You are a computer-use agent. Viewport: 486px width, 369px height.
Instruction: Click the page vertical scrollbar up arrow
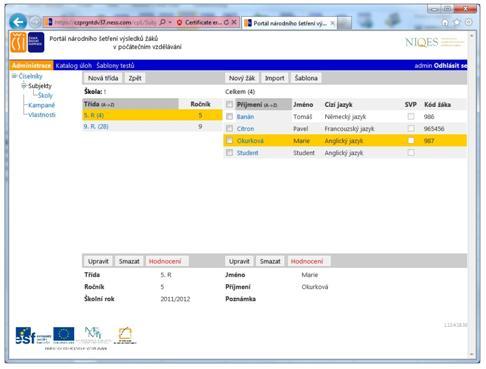[x=472, y=35]
